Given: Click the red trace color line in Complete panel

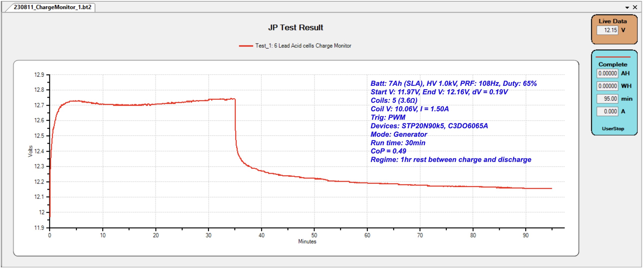Looking at the screenshot, I should pos(613,57).
